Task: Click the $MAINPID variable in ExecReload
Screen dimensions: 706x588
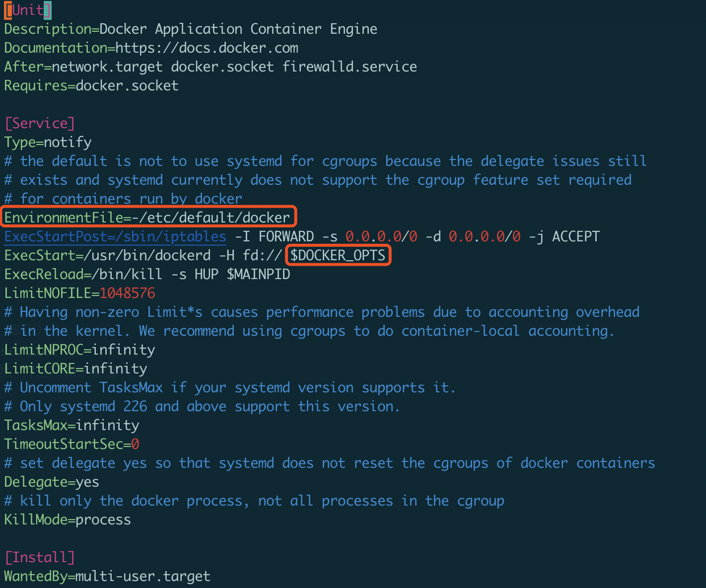Action: (258, 274)
